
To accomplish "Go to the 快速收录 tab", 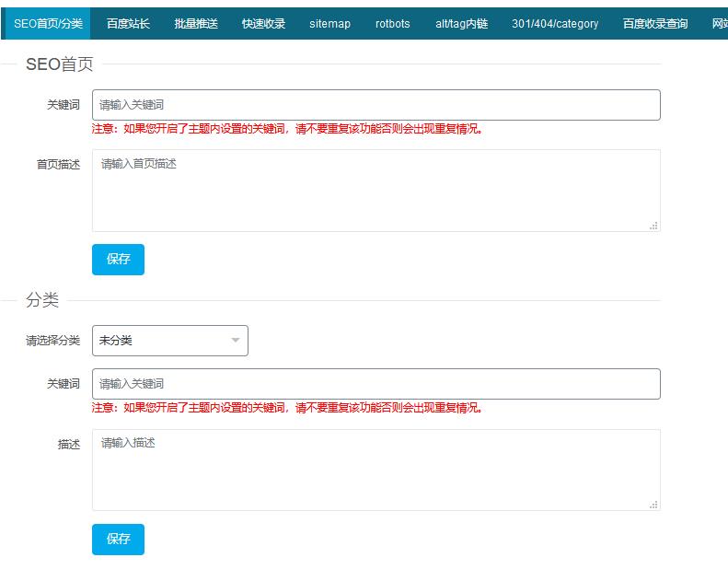I will (263, 24).
